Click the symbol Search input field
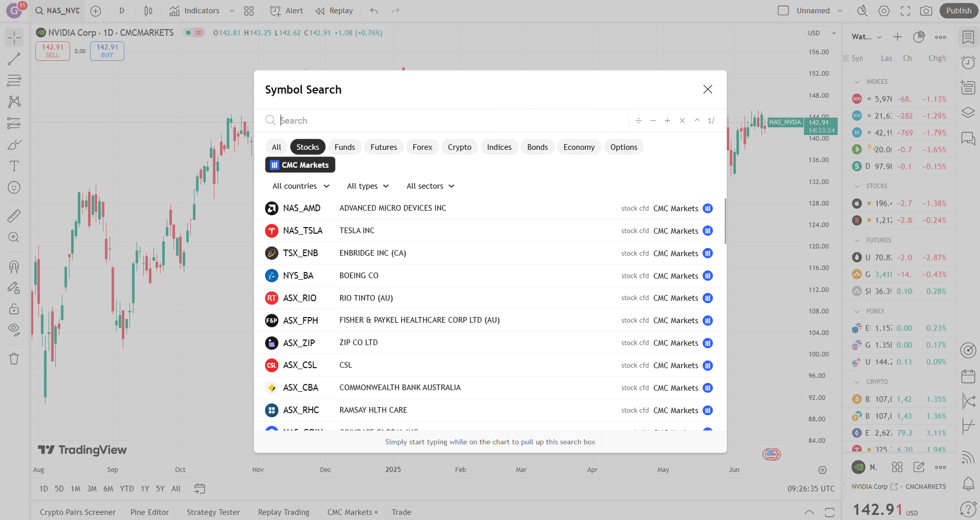Viewport: 980px width, 520px height. [450, 121]
